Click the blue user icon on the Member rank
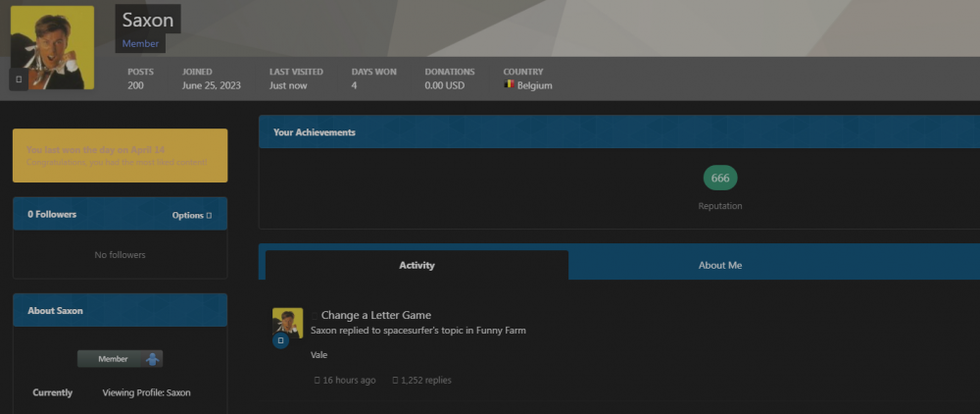 152,359
